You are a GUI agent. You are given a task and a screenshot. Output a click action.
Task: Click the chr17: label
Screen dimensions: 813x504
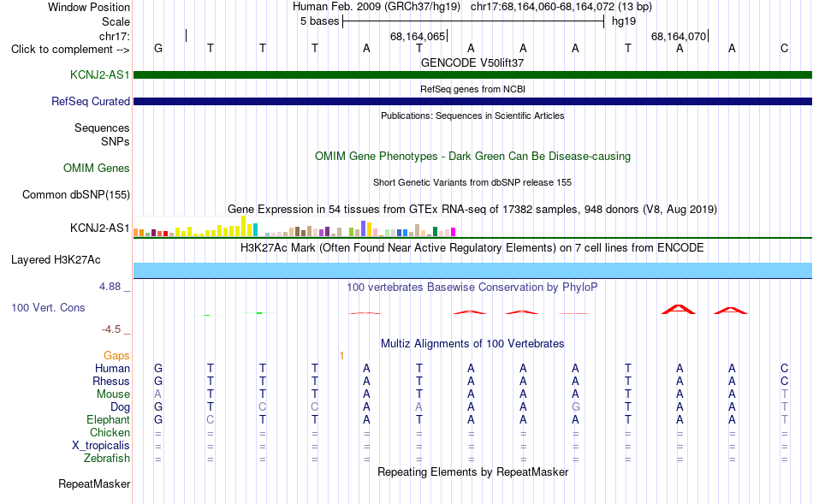click(x=115, y=36)
